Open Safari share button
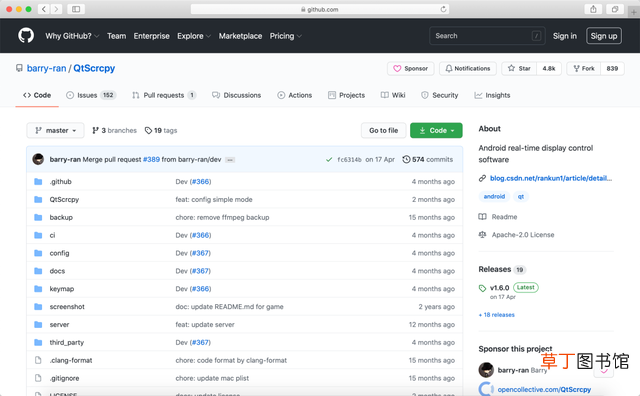Viewport: 640px width, 396px height. click(x=593, y=9)
